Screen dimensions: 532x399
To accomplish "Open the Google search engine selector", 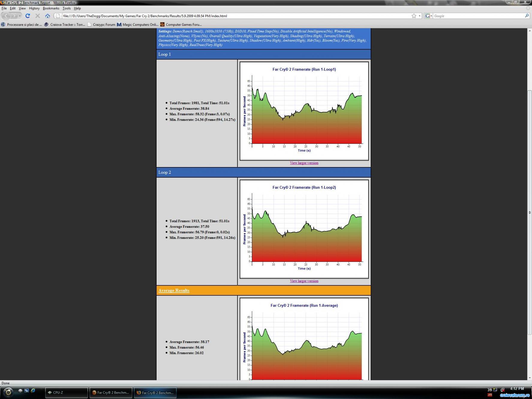I will pyautogui.click(x=429, y=16).
